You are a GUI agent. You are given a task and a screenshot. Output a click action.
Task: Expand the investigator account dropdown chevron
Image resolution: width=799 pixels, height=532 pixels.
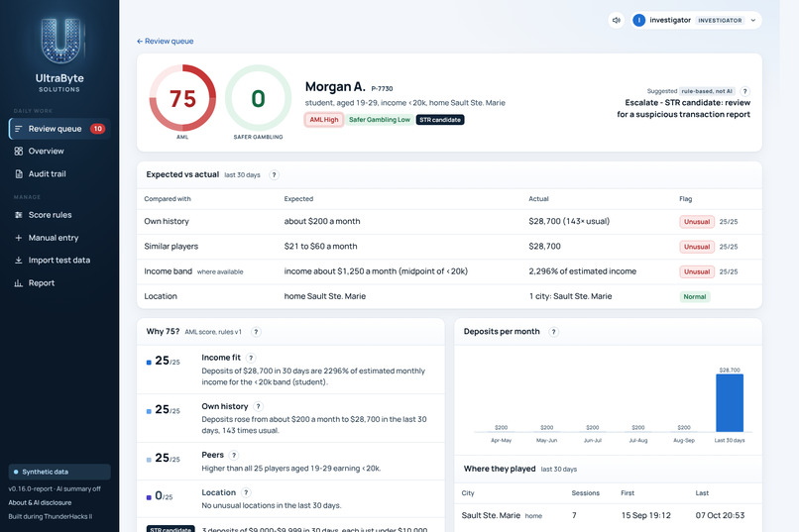pos(753,21)
